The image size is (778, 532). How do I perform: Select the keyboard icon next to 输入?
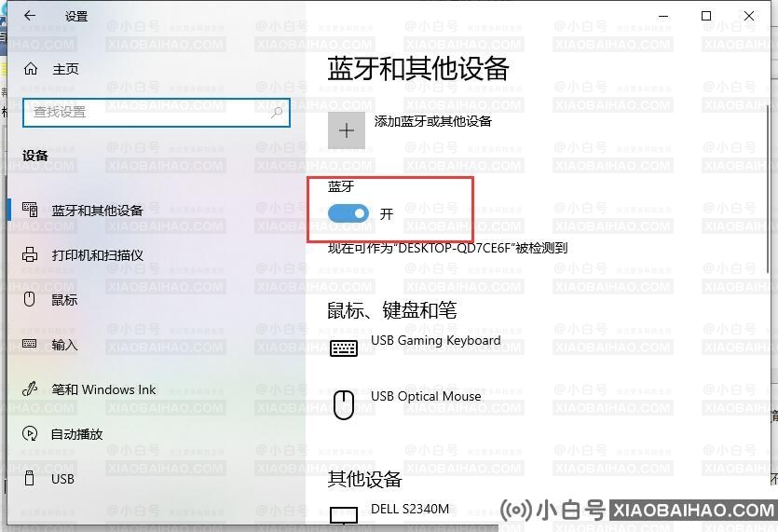(30, 344)
